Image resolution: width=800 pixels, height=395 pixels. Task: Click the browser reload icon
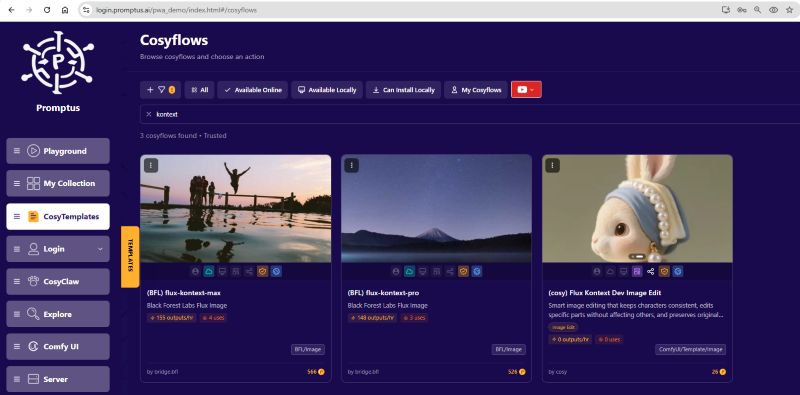coord(47,10)
